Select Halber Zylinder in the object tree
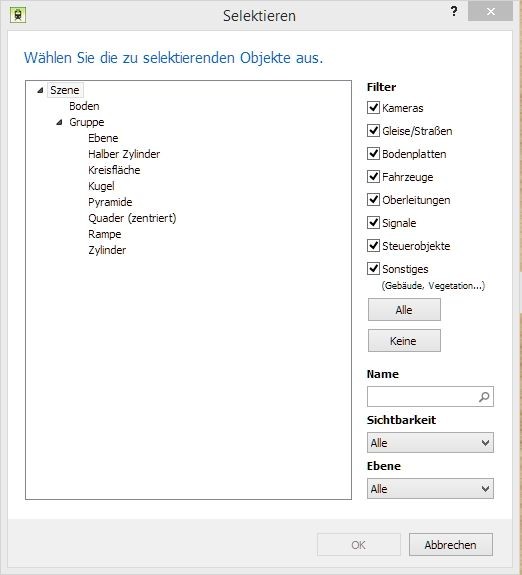Viewport: 522px width, 575px height. point(124,154)
